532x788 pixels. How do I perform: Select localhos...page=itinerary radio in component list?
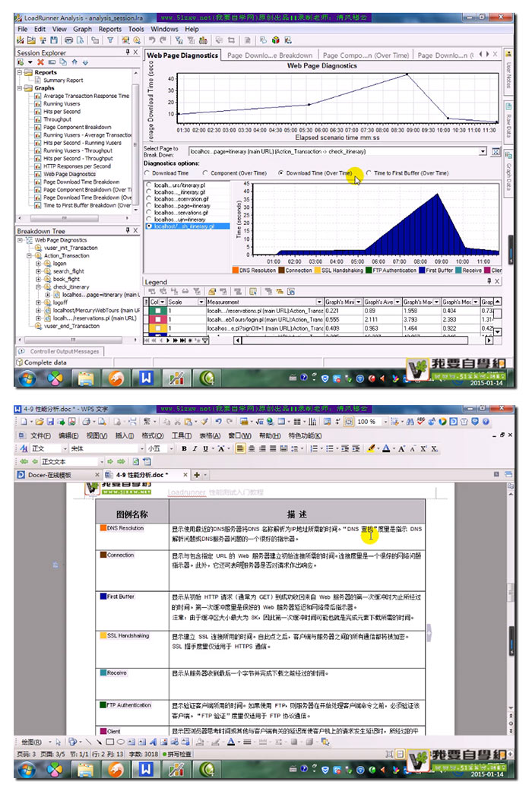149,206
